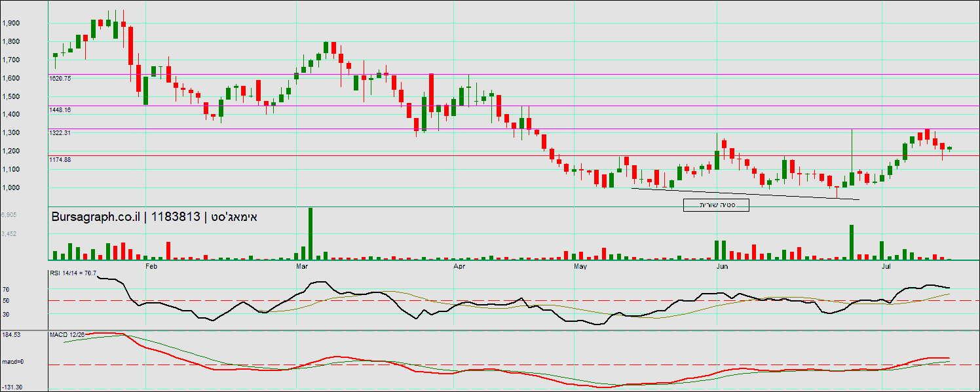Viewport: 980px width, 392px height.
Task: Click the RSI 30 level label
Action: (5, 314)
